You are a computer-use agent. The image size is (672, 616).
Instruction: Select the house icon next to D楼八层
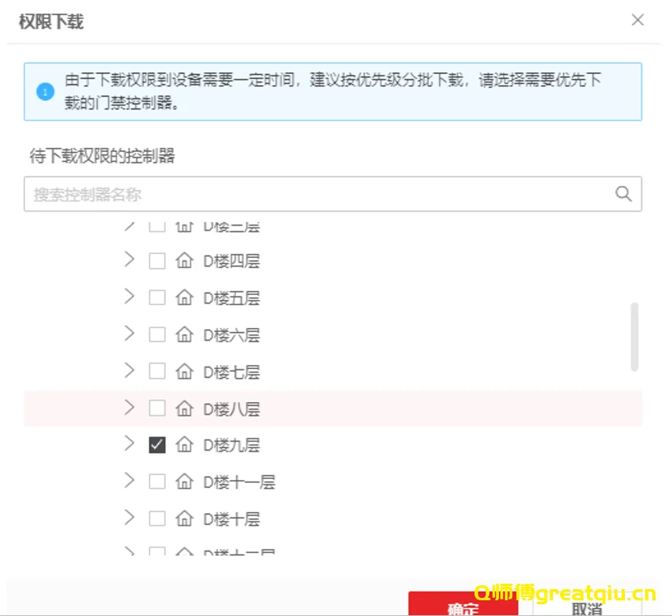pos(184,408)
